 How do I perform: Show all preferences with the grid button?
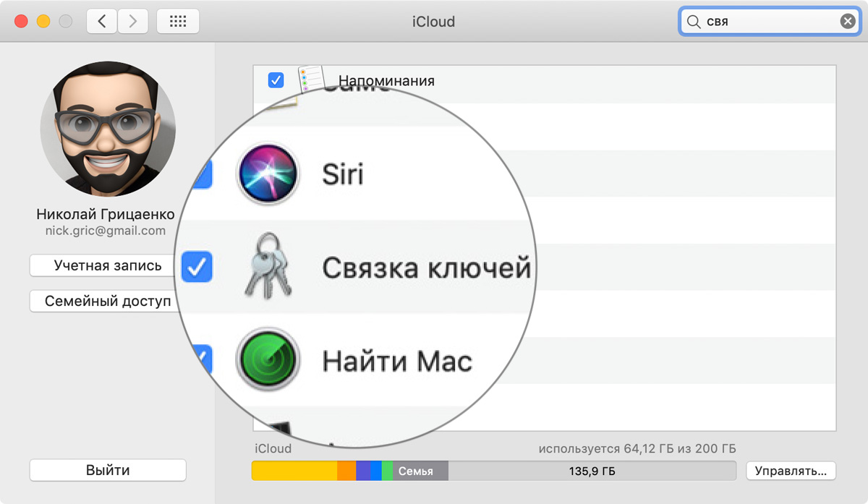(x=178, y=22)
